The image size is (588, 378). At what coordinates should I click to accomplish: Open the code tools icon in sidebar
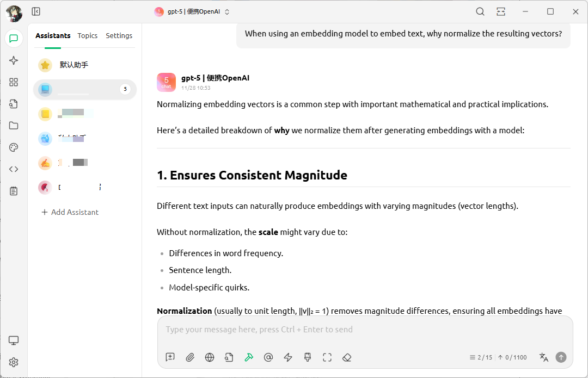14,169
